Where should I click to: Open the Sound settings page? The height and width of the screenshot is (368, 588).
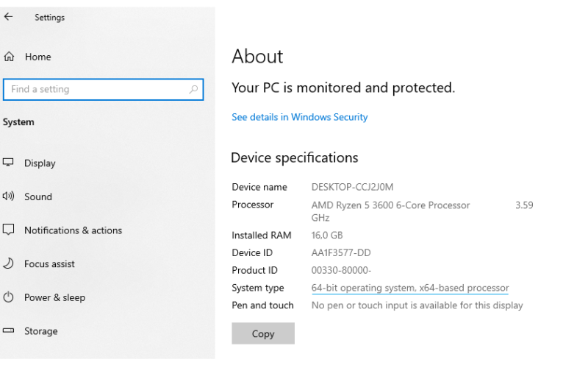[x=38, y=197]
